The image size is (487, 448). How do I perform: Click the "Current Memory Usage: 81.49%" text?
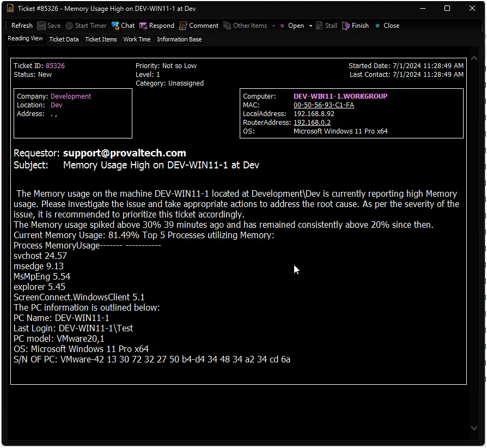point(76,235)
